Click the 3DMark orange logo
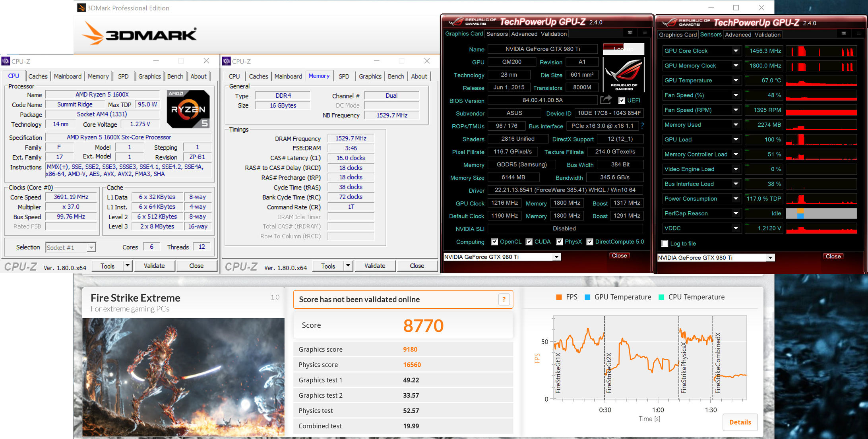This screenshot has width=868, height=439. click(139, 34)
